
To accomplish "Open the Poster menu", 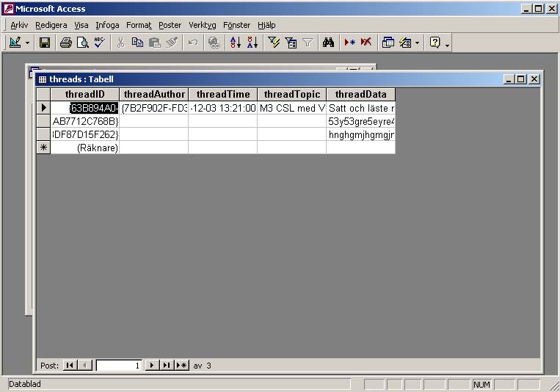I will click(x=170, y=25).
